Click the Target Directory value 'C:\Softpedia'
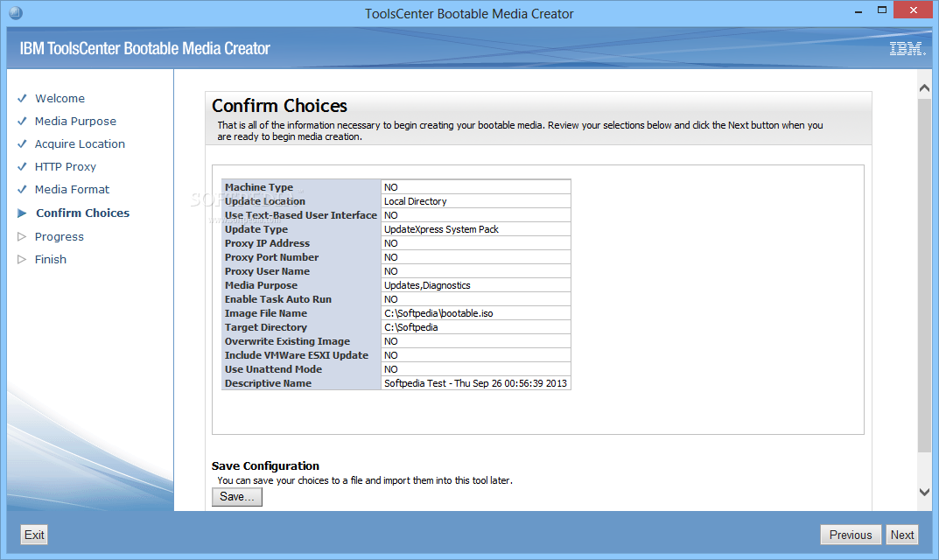The width and height of the screenshot is (939, 560). point(410,327)
